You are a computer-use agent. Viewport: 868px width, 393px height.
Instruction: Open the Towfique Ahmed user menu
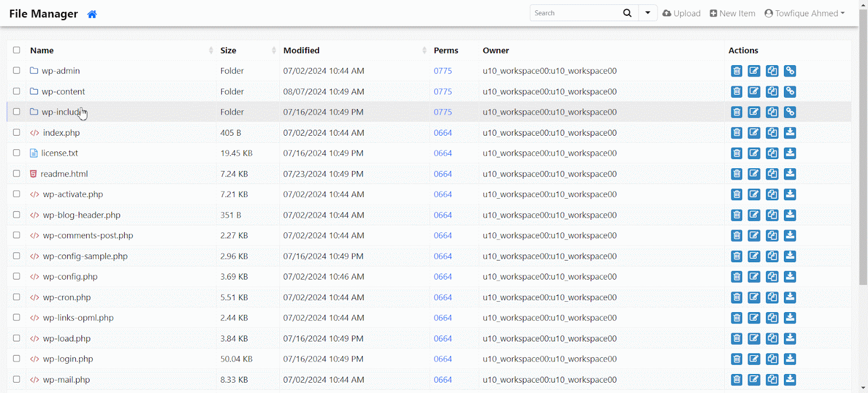pos(805,13)
